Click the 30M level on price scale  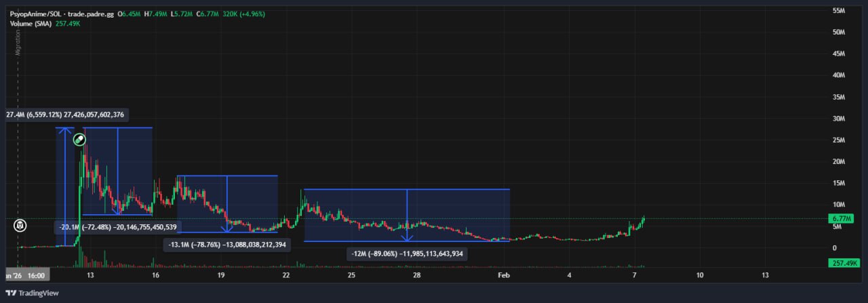tap(837, 119)
